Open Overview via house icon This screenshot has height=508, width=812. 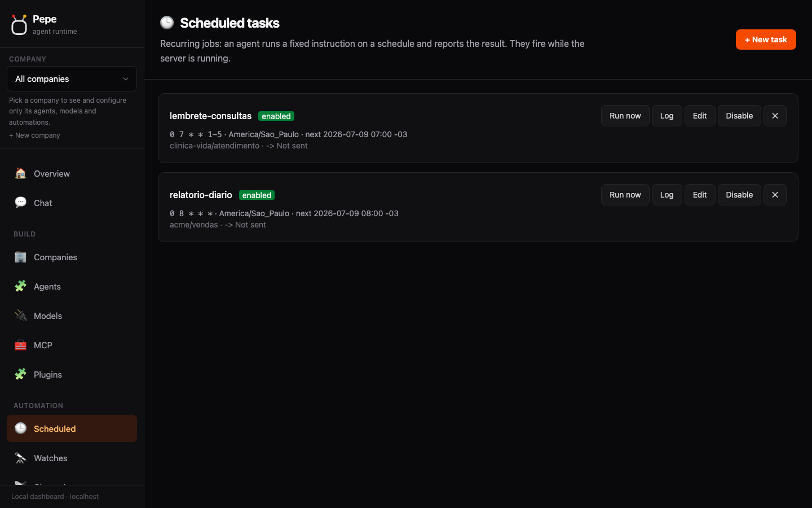[21, 173]
